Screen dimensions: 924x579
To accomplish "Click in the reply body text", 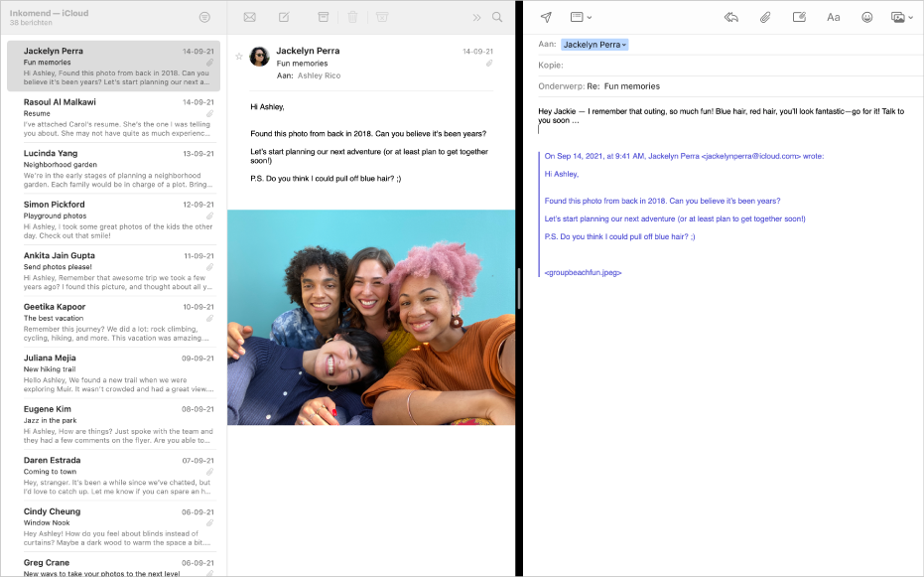I will pyautogui.click(x=722, y=115).
